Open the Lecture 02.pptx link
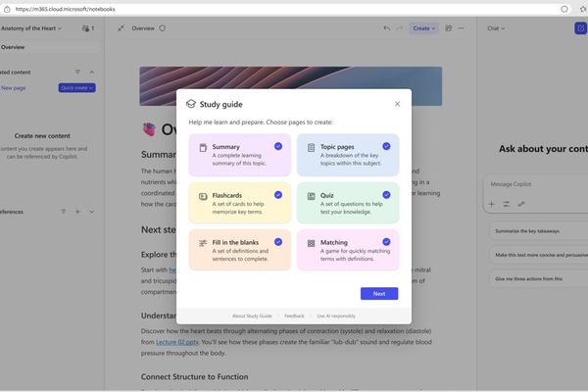Viewport: 588px width, 392px height. (x=177, y=342)
